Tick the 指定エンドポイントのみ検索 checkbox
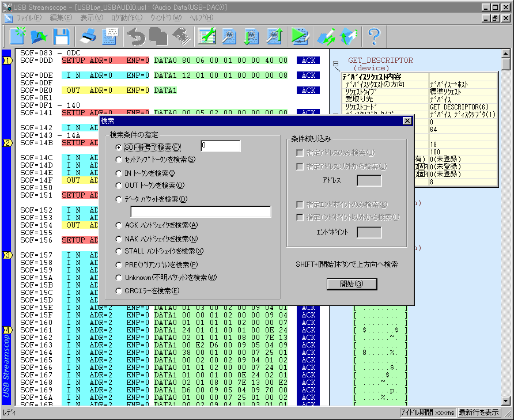The width and height of the screenshot is (514, 420). pyautogui.click(x=299, y=205)
